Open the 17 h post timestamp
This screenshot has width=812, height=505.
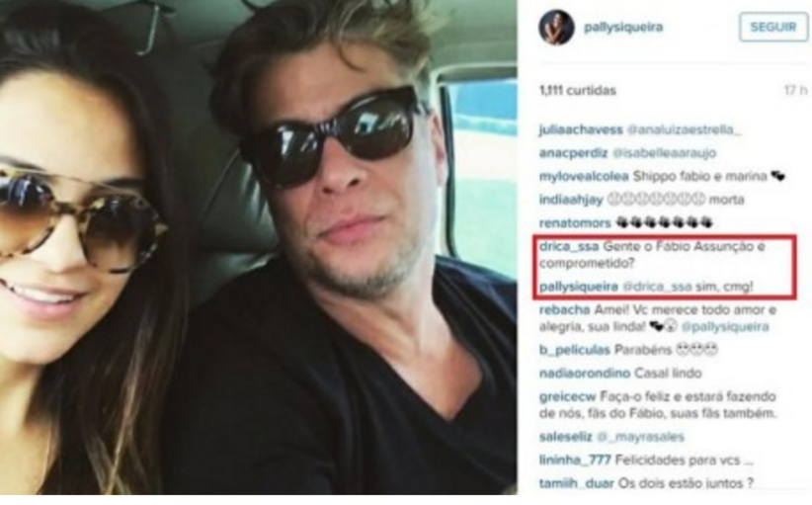tap(795, 90)
